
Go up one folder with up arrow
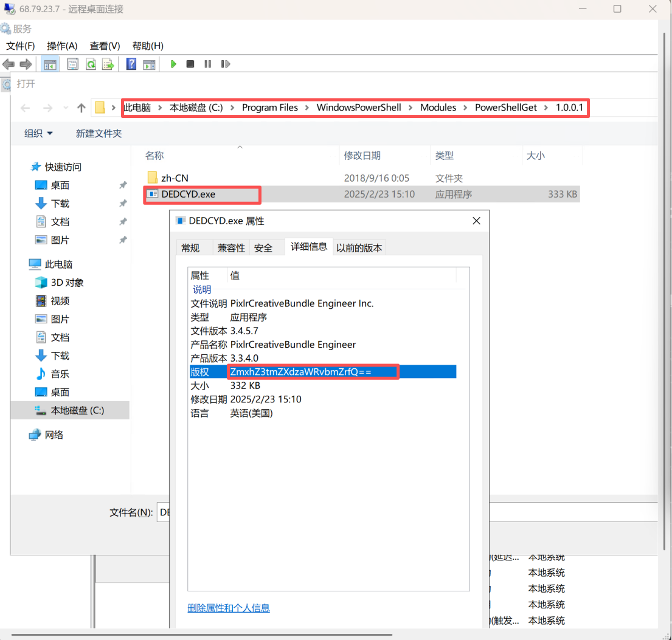pos(81,108)
